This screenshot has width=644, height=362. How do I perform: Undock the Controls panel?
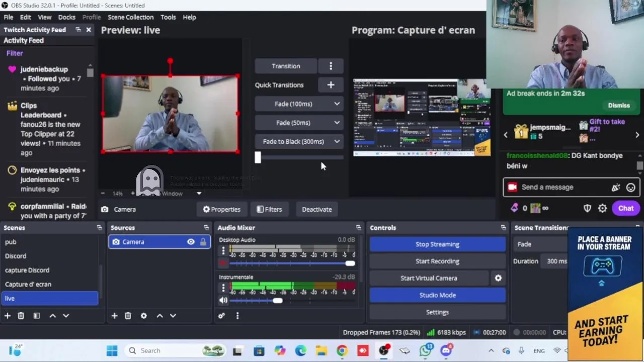503,228
